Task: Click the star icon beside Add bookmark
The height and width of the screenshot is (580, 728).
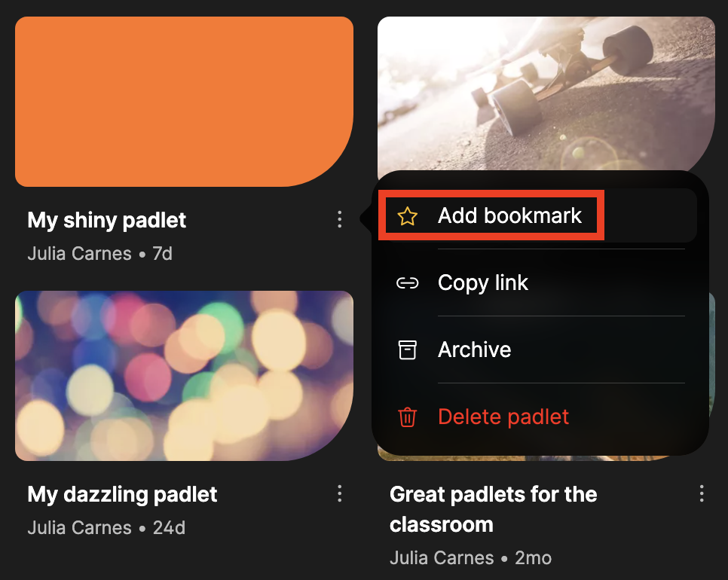Action: click(x=407, y=216)
